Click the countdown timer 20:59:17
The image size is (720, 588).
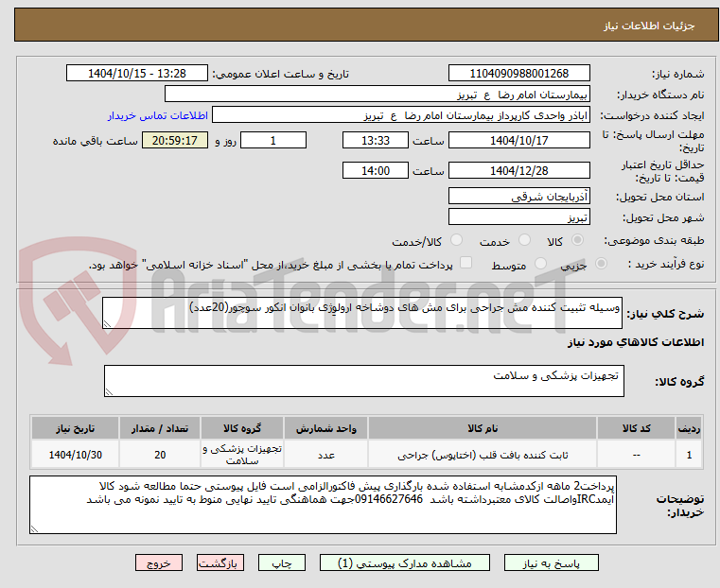point(175,140)
